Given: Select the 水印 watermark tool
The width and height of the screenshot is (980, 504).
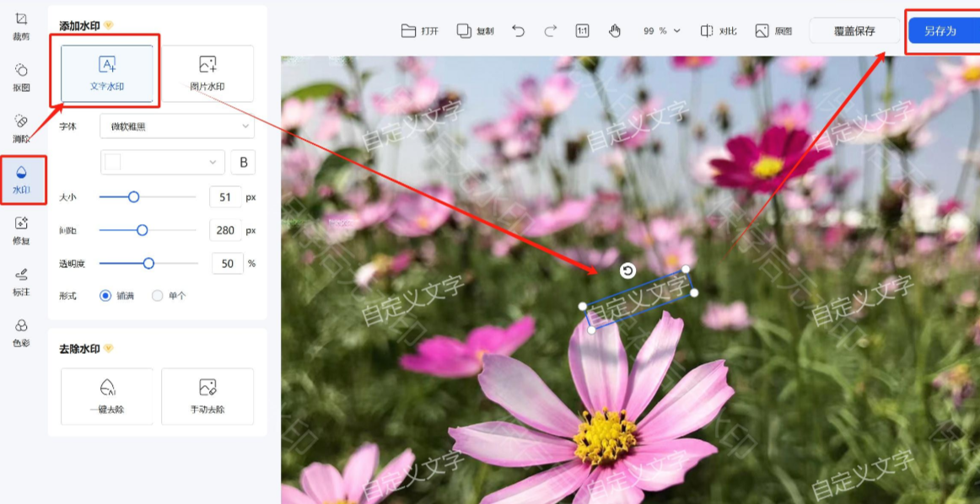Looking at the screenshot, I should tap(21, 180).
